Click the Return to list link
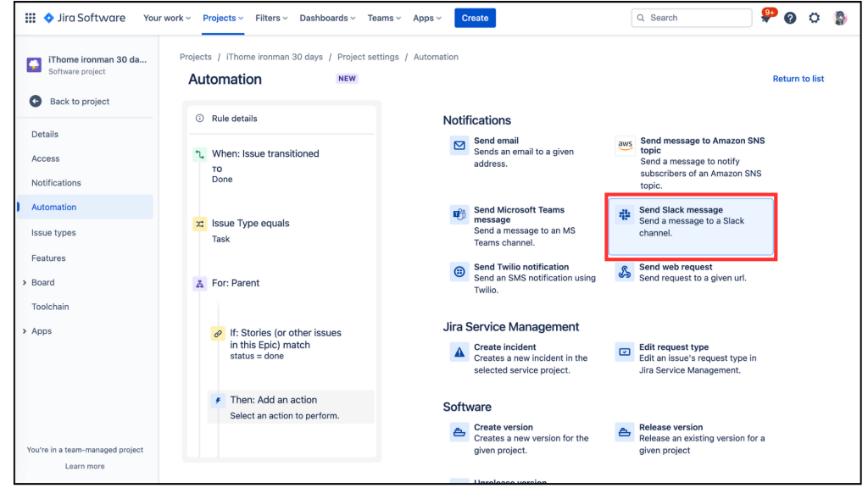The image size is (868, 488). coord(798,79)
